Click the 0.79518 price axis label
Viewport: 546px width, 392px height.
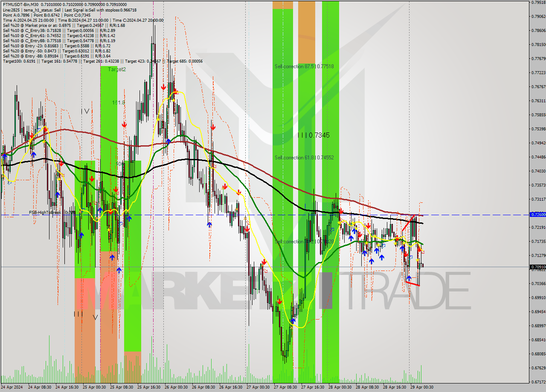[x=538, y=2]
